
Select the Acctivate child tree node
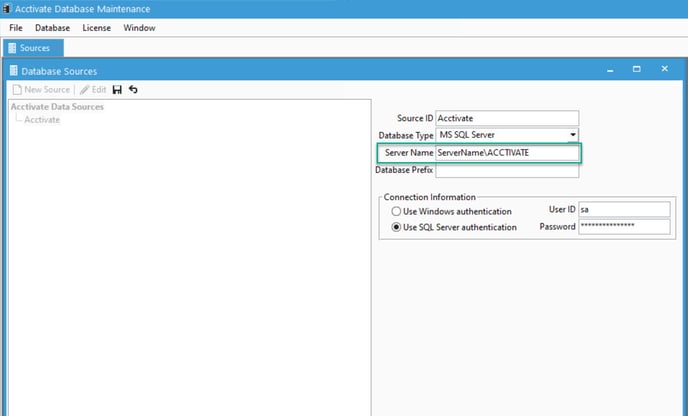pos(42,120)
